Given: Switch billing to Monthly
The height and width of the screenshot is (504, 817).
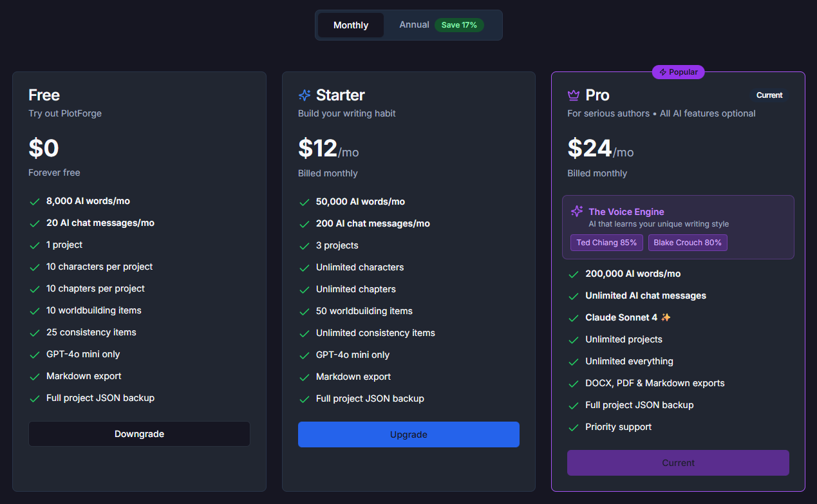Looking at the screenshot, I should click(x=351, y=25).
